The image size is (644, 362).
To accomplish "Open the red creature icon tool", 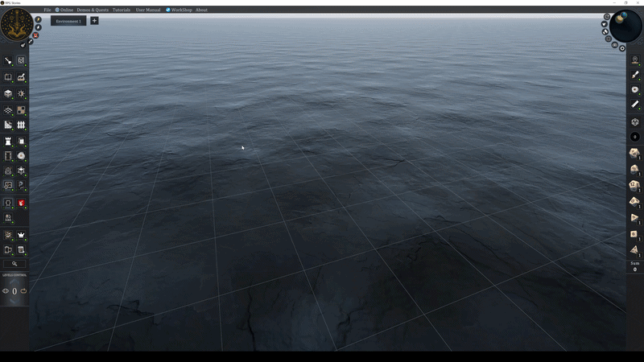I will tap(21, 203).
